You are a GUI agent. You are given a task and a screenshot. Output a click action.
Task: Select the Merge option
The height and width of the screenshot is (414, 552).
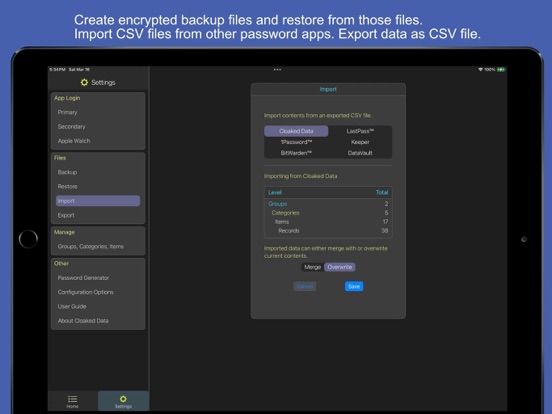click(313, 267)
